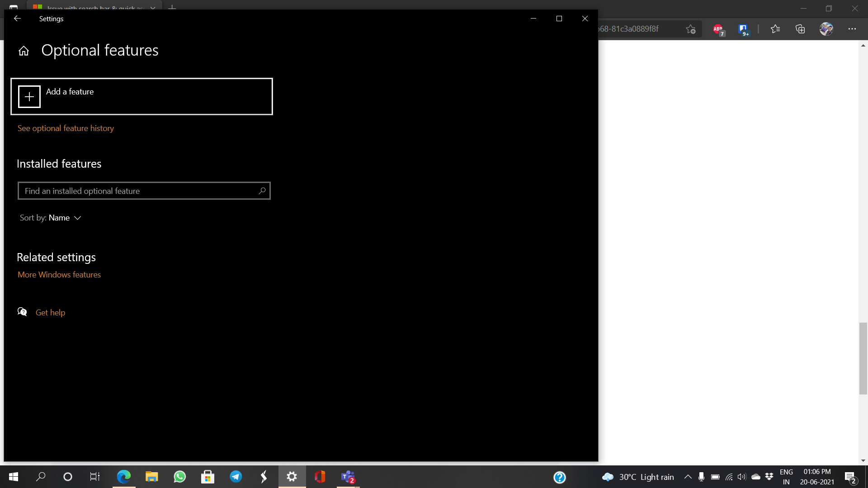Open Microsoft Teams taskbar icon

tap(348, 477)
